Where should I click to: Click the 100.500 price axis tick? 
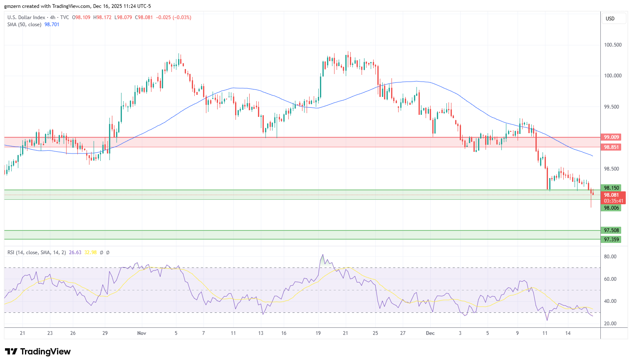pos(613,45)
